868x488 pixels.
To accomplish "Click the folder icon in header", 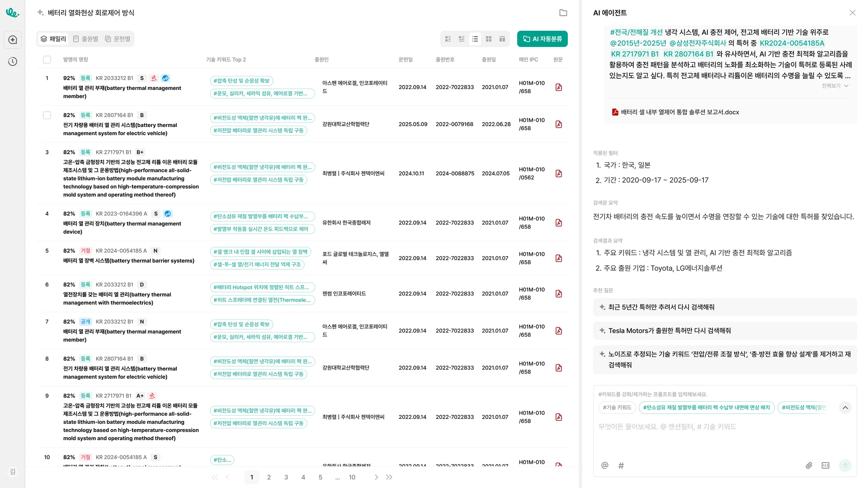I will [563, 13].
